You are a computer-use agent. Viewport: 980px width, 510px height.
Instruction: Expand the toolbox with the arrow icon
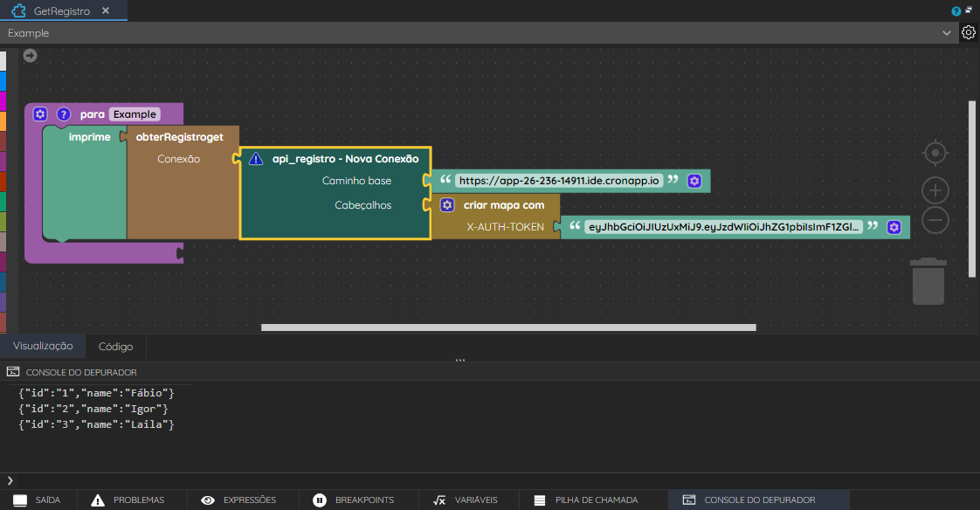pyautogui.click(x=30, y=56)
